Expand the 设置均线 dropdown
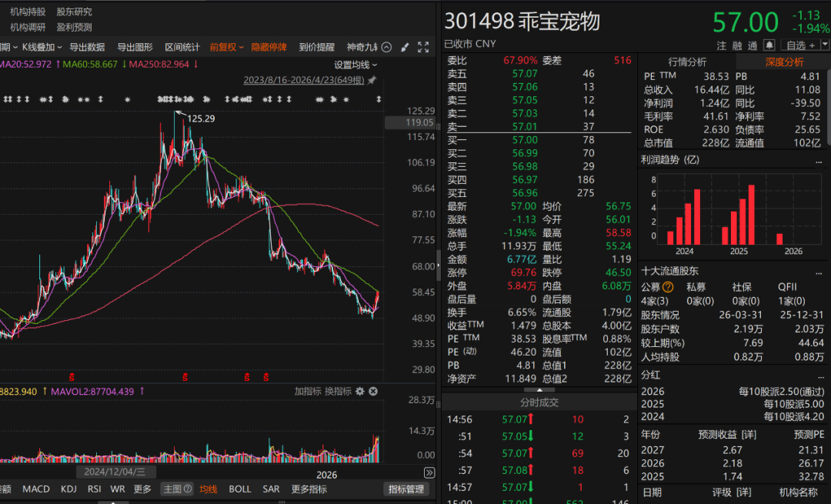Screen dimensions: 831x504 pyautogui.click(x=355, y=65)
